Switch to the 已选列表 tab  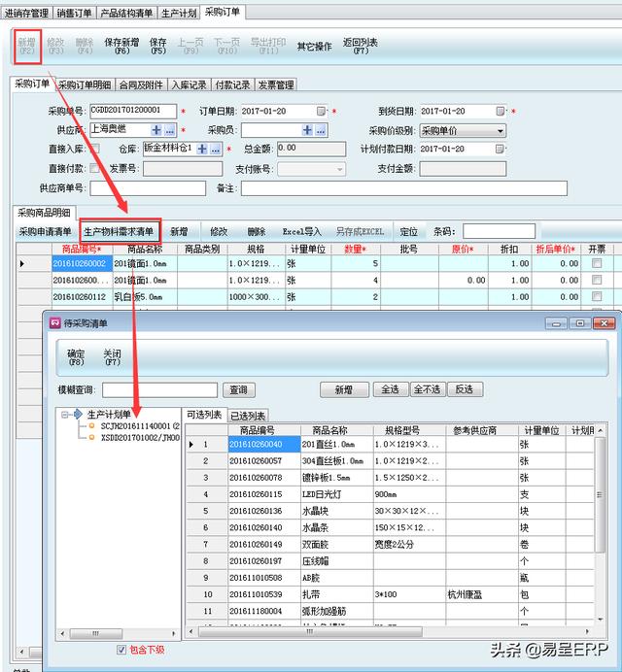[x=248, y=415]
